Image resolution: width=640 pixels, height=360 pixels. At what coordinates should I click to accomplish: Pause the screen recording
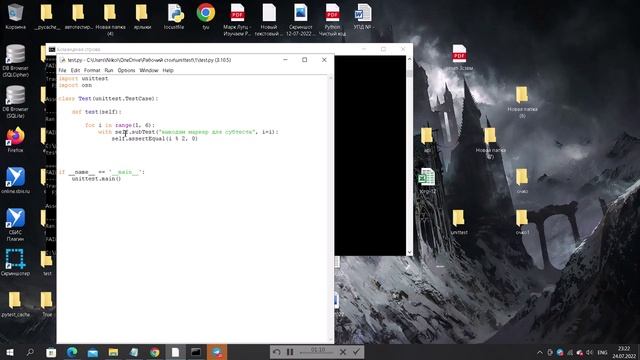coord(290,352)
